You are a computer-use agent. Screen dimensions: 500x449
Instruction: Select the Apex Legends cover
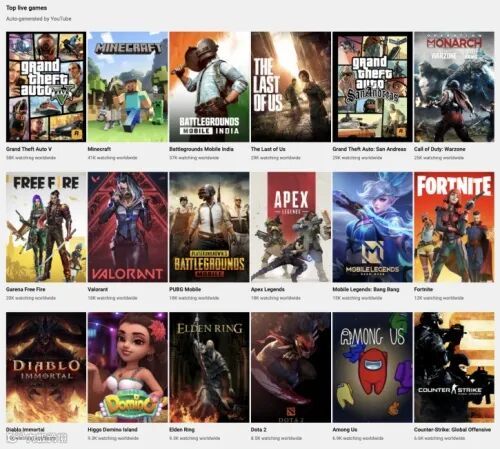[x=291, y=227]
